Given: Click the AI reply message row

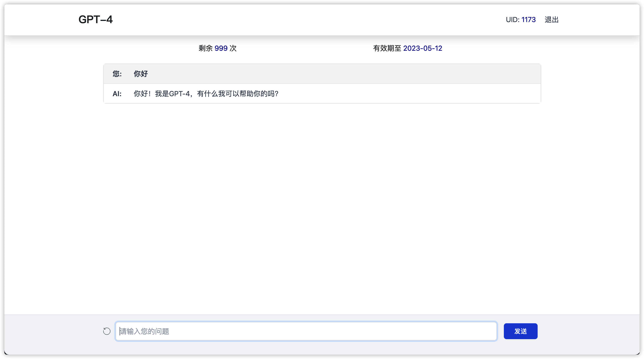Looking at the screenshot, I should [x=205, y=93].
